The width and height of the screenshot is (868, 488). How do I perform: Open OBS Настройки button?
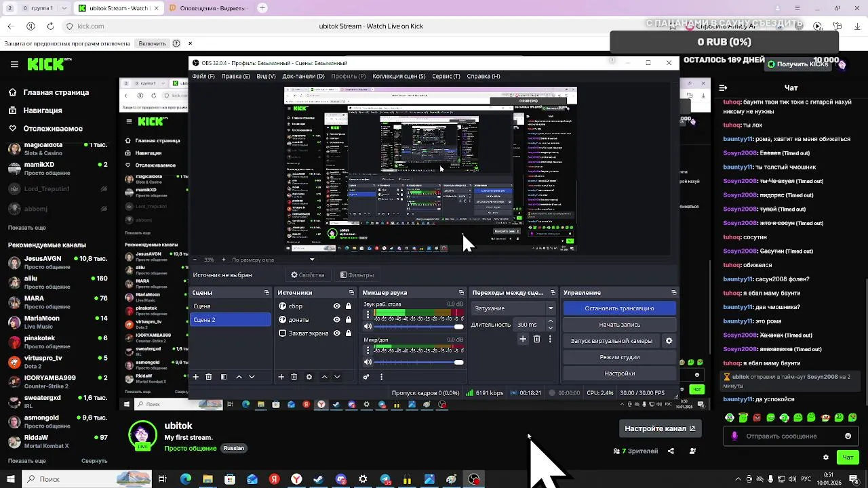tap(619, 373)
